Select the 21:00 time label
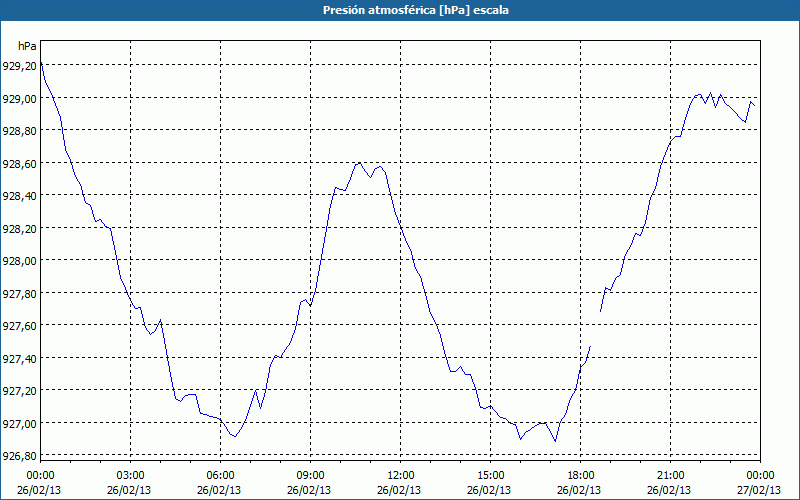This screenshot has width=800, height=500. [670, 476]
